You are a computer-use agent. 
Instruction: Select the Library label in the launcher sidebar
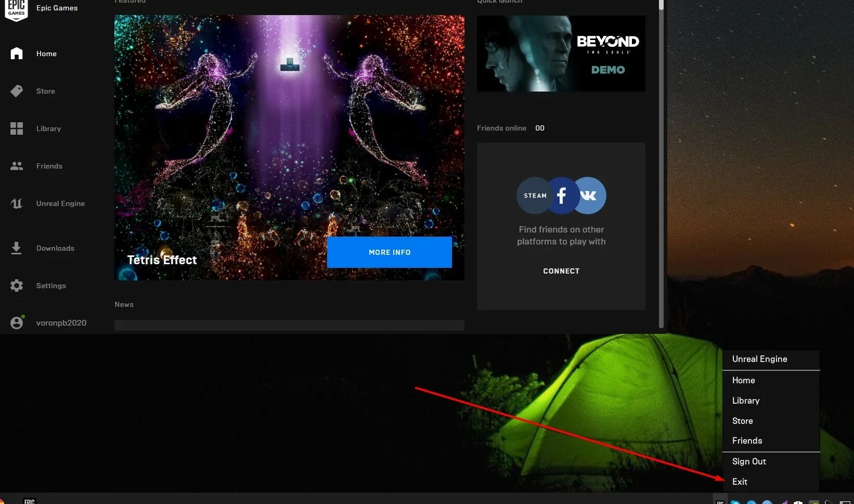coord(48,128)
